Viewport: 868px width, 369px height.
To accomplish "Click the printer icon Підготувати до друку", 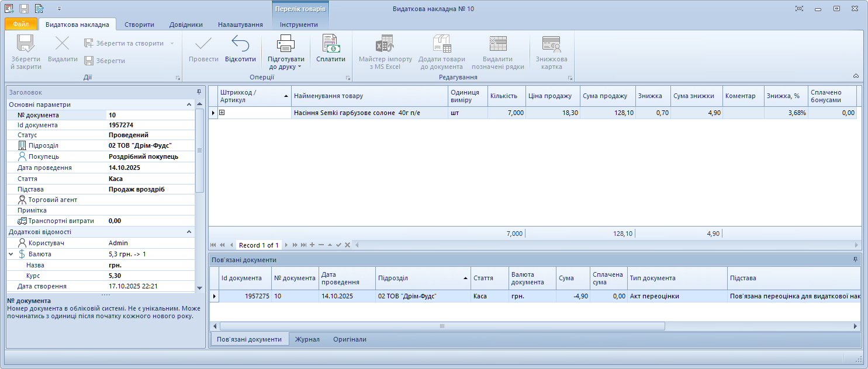I will [286, 44].
